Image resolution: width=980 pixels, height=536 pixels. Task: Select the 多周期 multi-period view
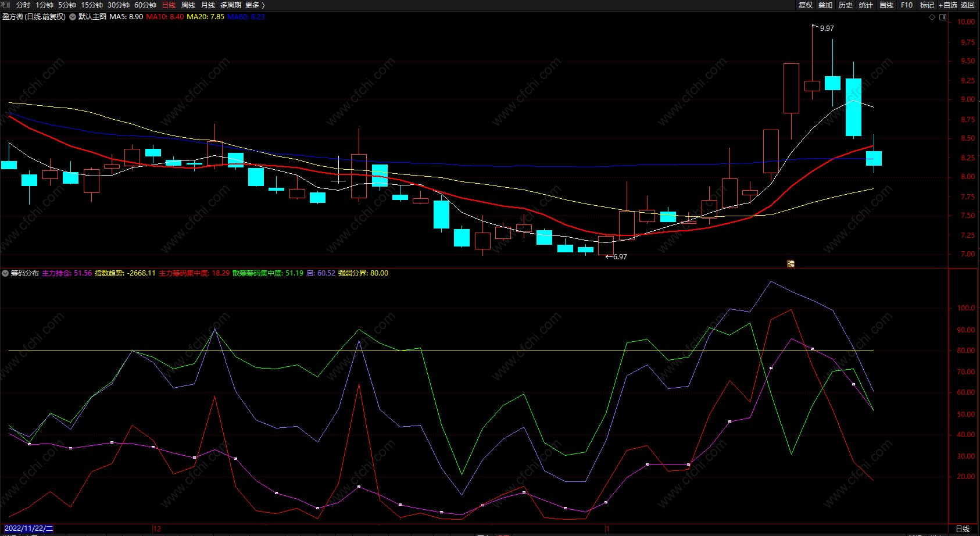point(230,5)
